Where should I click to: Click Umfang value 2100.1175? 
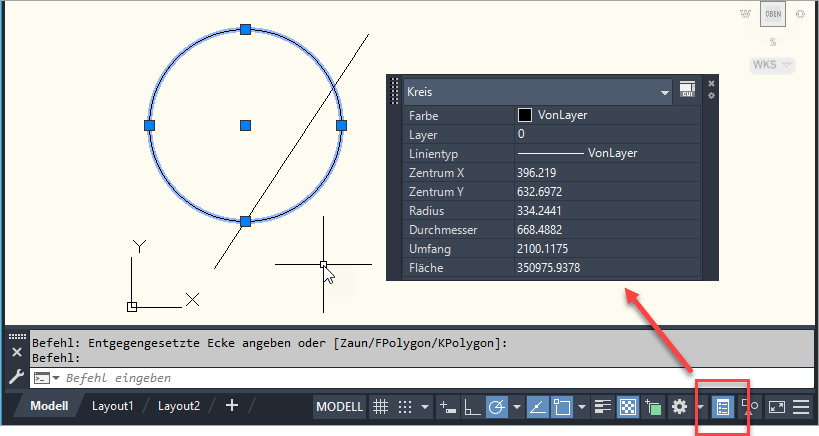pyautogui.click(x=607, y=249)
